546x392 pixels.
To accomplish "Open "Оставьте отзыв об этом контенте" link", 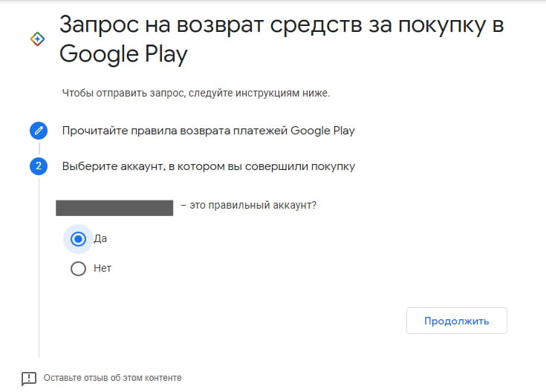I will (112, 378).
